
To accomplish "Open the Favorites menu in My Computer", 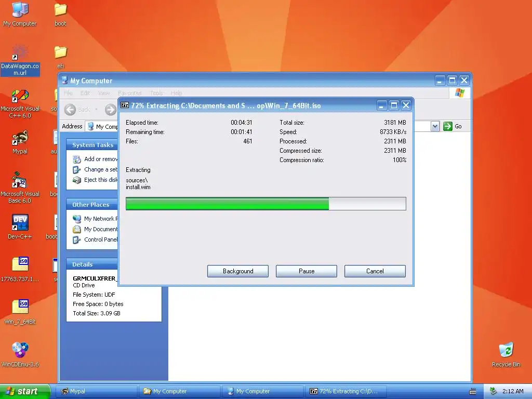I will coord(129,93).
